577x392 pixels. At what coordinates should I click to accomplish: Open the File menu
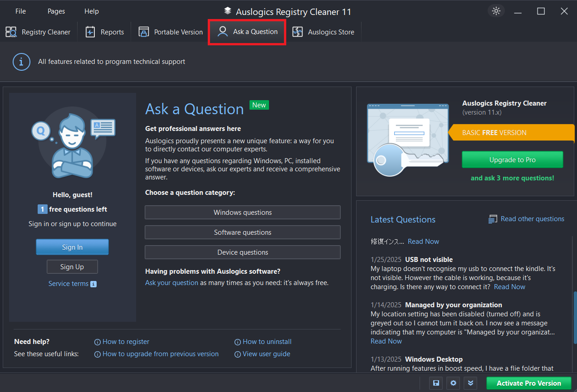tap(20, 11)
